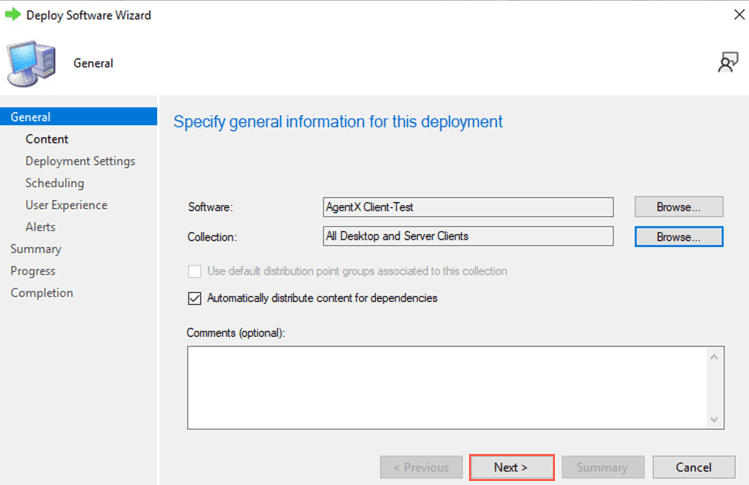Screen dimensions: 749x485
Task: Toggle Use default distribution point groups checkbox
Action: [194, 271]
